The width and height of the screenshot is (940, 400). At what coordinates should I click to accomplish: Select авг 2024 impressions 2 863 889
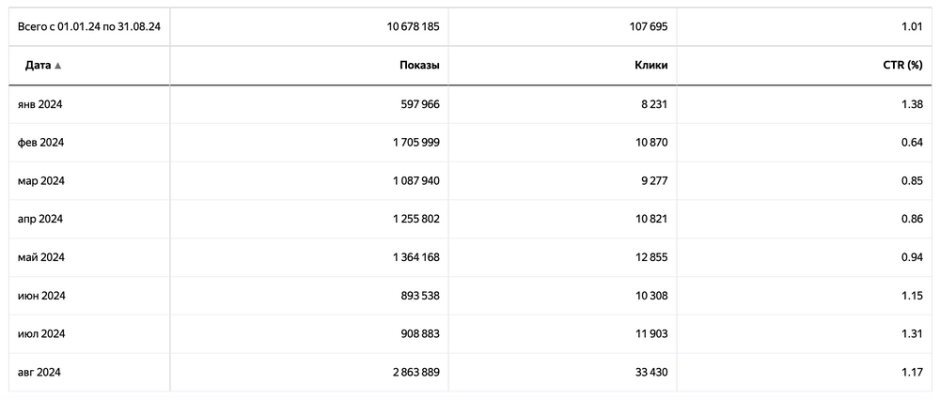point(413,372)
